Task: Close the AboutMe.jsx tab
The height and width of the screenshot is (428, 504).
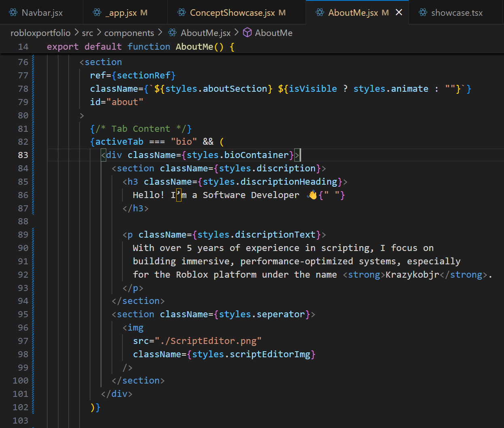Action: point(399,13)
